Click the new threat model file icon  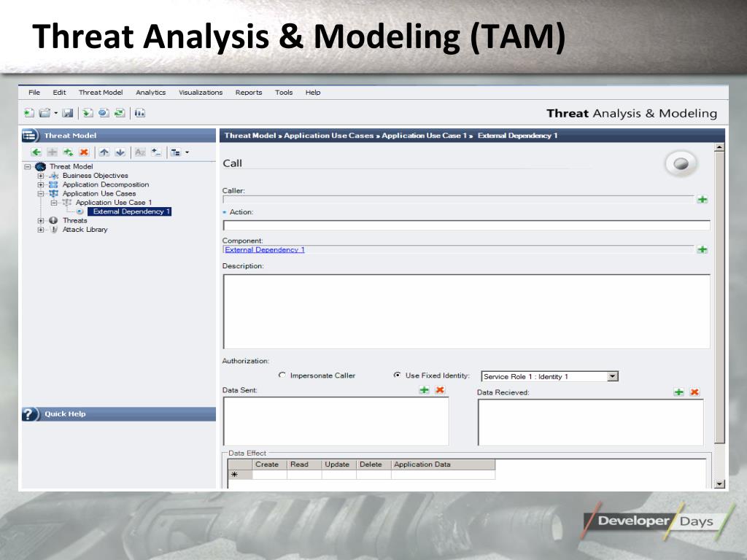pyautogui.click(x=29, y=113)
